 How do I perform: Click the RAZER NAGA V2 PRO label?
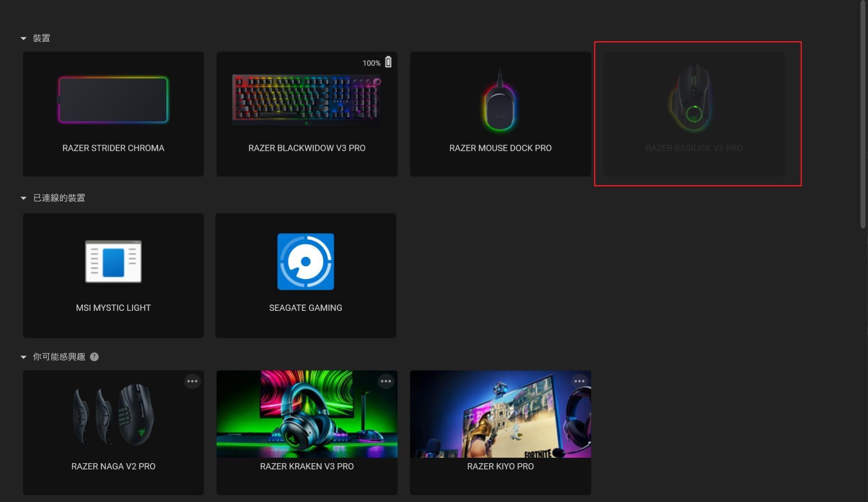113,466
